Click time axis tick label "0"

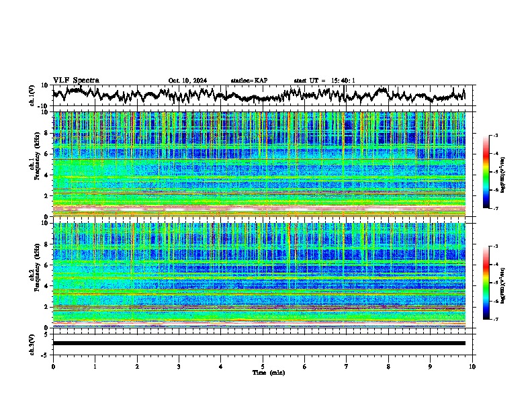[53, 367]
